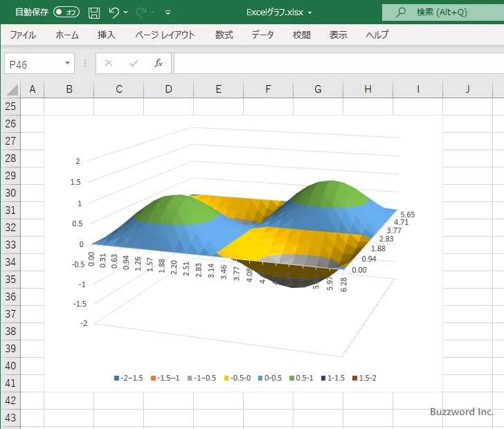This screenshot has width=504, height=429.
Task: Click legend swatch for -2–-1.5 series
Action: (x=116, y=378)
